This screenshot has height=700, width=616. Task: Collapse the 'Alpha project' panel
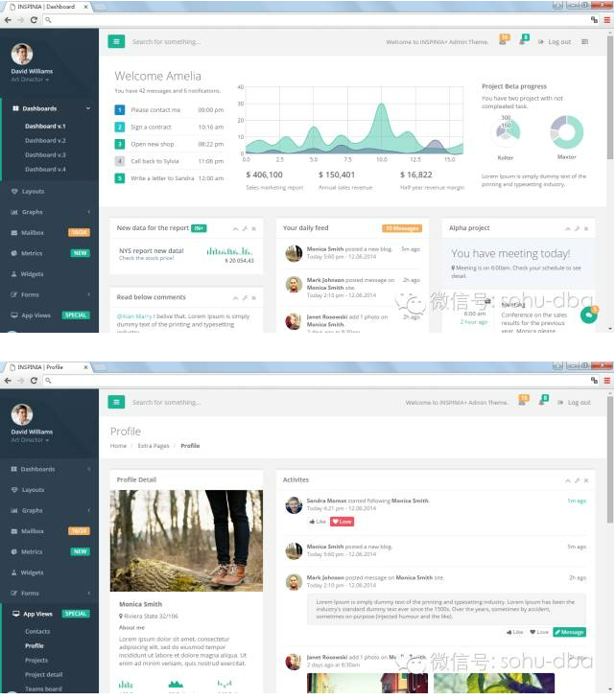tap(568, 228)
